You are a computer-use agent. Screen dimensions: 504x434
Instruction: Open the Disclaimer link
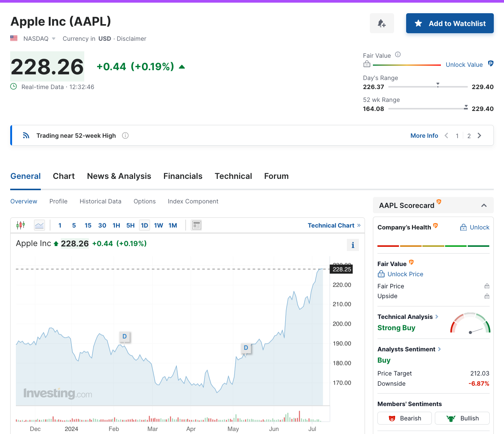pos(131,38)
